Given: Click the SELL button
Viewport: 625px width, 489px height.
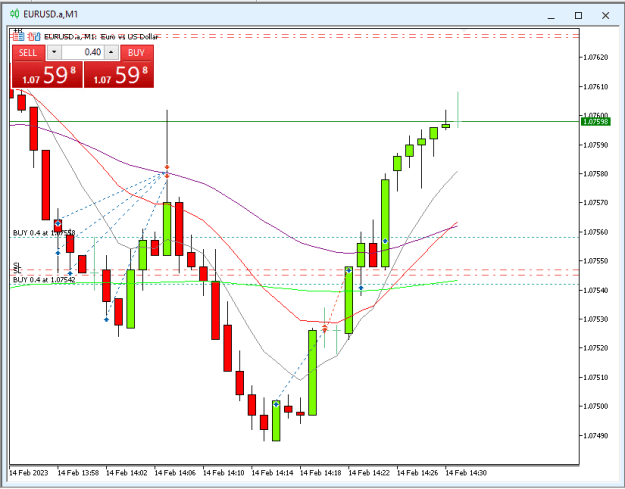Looking at the screenshot, I should click(x=28, y=53).
